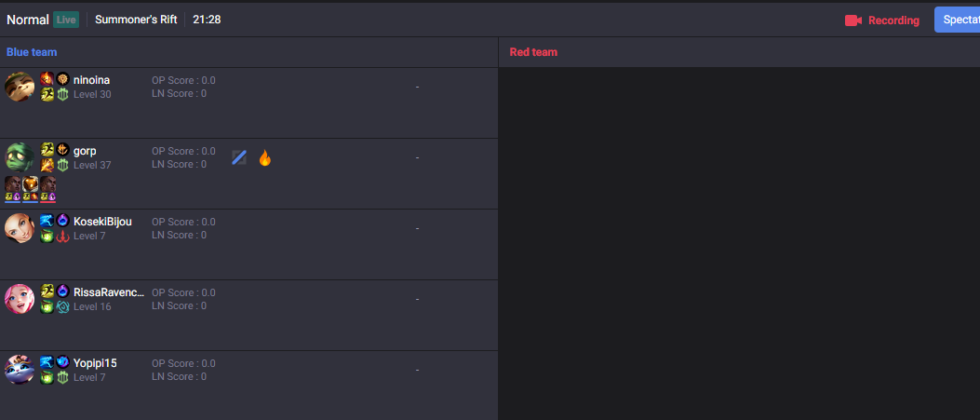Screen dimensions: 980x420
Task: Click KosekiBijou's champion portrait
Action: pyautogui.click(x=20, y=228)
